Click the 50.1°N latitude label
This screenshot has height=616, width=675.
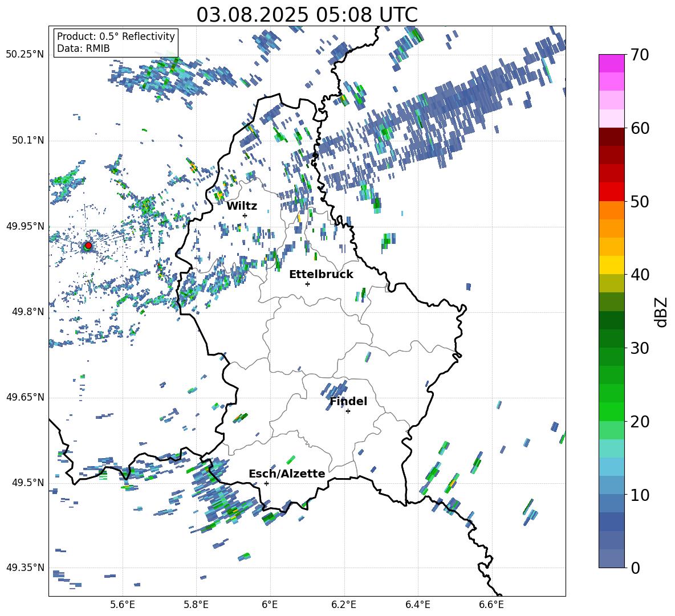coord(29,141)
